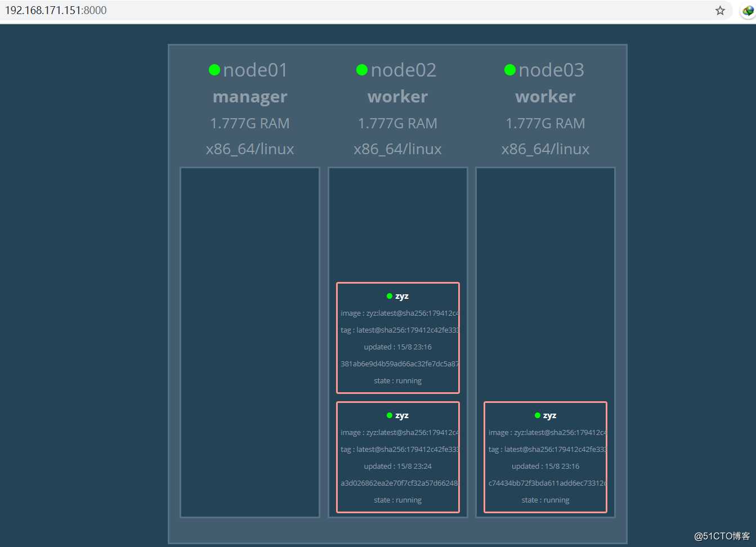Click container ID c74434bb72f3bda611add6ec73312
The height and width of the screenshot is (547, 756).
547,483
